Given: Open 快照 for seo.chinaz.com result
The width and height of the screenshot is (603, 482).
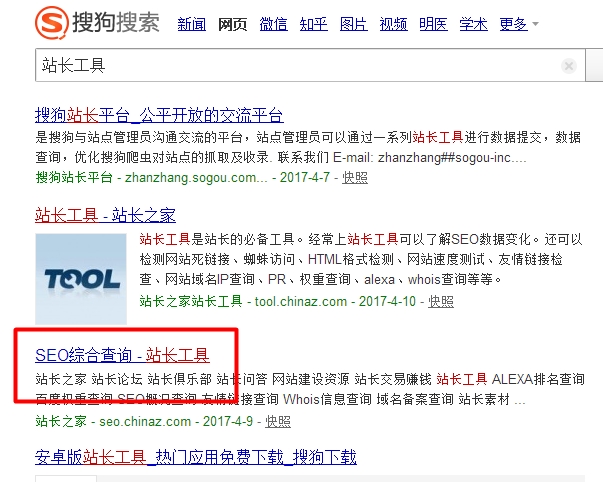Looking at the screenshot, I should (x=278, y=421).
